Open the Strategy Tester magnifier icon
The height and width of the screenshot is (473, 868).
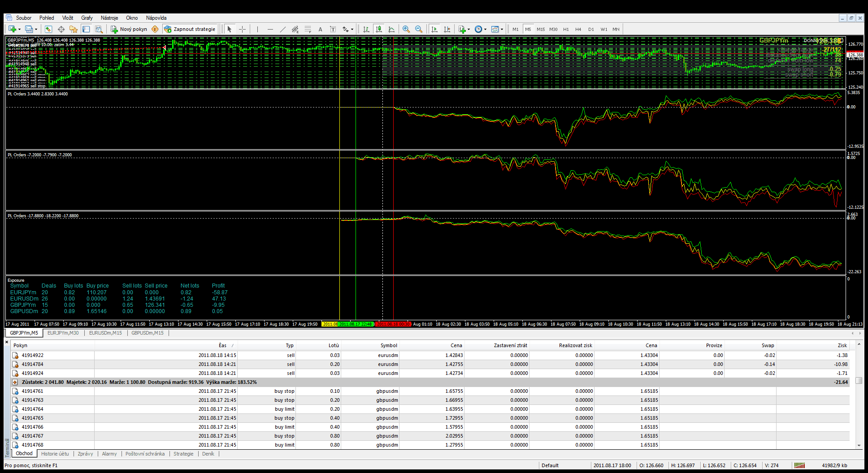(x=99, y=29)
